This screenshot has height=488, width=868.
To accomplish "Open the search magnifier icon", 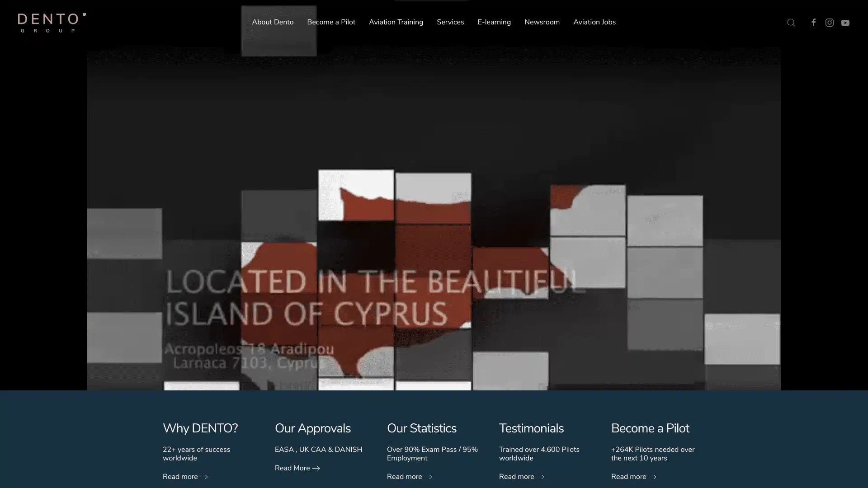I will 791,23.
